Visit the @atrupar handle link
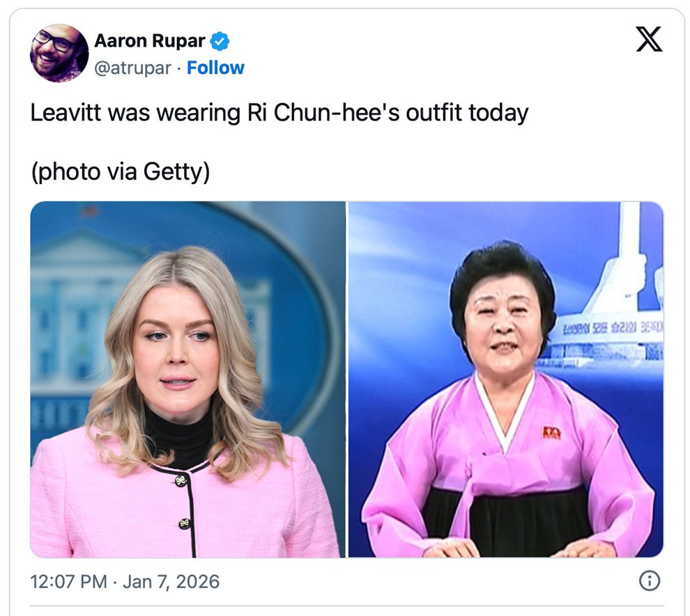Screen dimensions: 690x616 [x=132, y=68]
